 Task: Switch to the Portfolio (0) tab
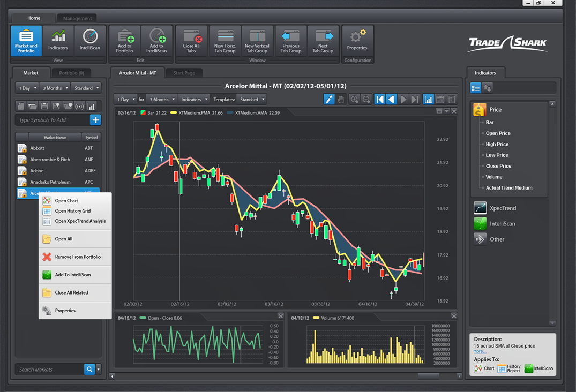[x=72, y=73]
